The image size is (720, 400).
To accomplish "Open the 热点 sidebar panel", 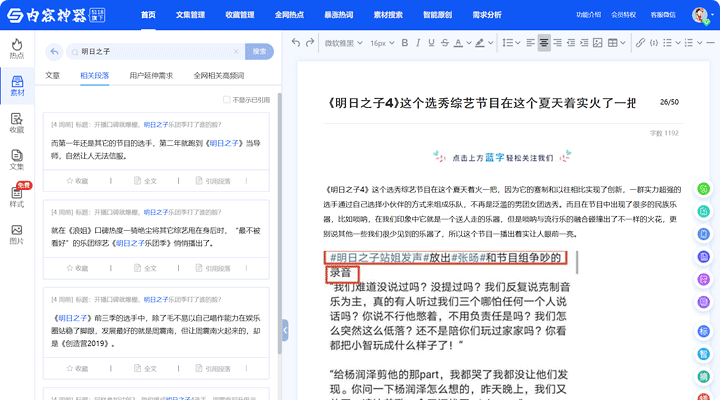I will [16, 49].
